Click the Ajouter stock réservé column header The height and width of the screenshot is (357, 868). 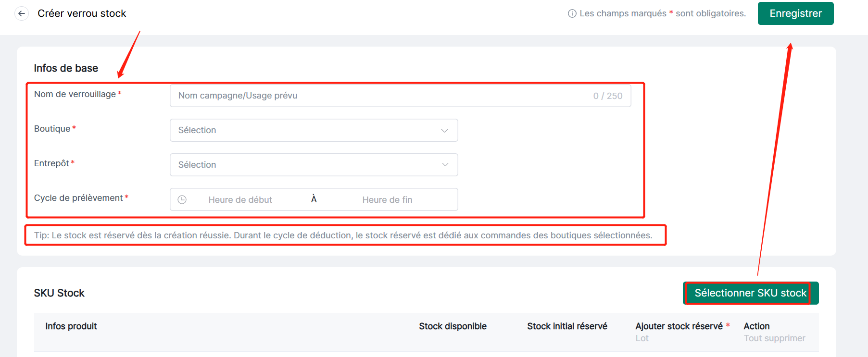[x=679, y=326]
